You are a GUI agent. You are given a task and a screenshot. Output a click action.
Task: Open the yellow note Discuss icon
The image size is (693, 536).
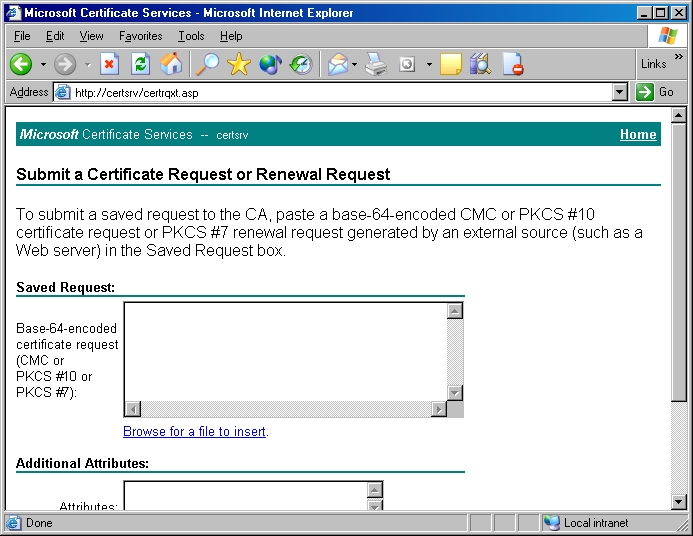coord(451,65)
